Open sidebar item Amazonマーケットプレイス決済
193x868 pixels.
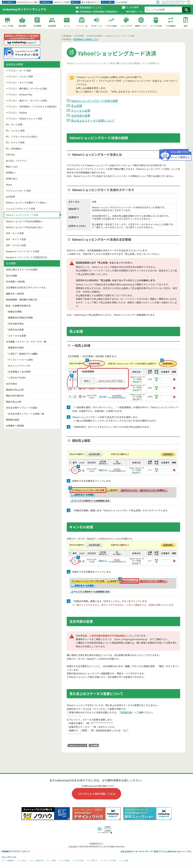[32, 251]
